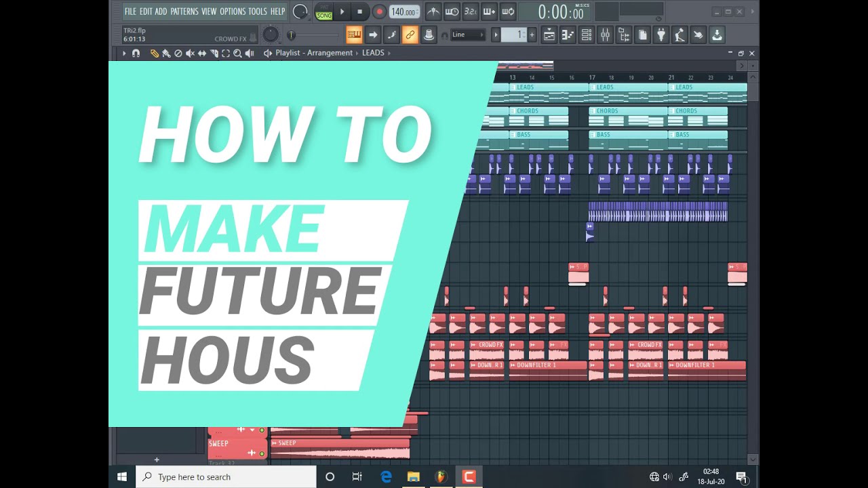The image size is (868, 488).
Task: Open File Explorer from Windows taskbar
Action: coord(413,477)
